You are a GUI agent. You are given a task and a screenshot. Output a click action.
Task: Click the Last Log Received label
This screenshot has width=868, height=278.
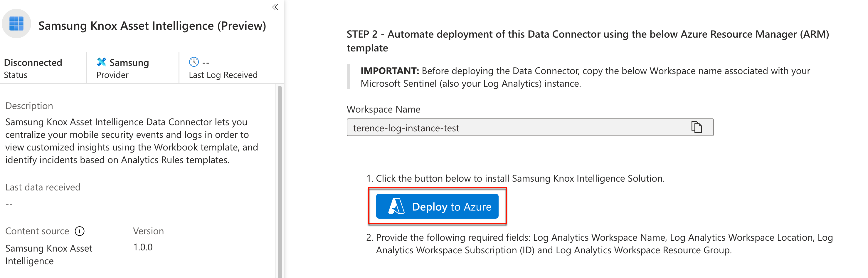[223, 75]
